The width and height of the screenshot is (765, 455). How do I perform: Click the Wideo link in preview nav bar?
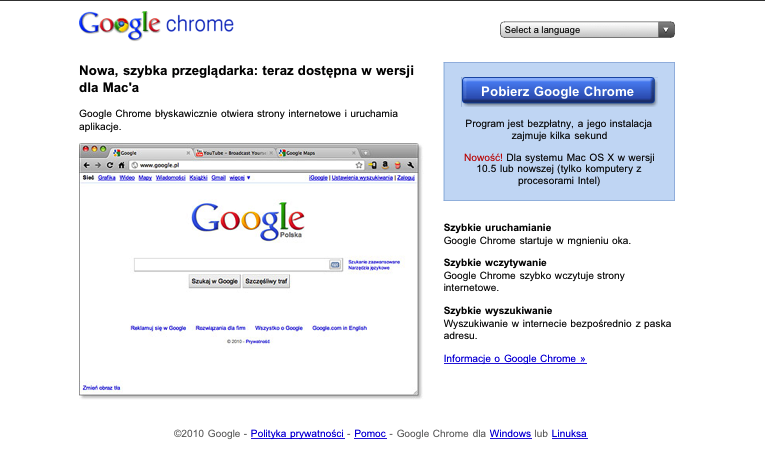(127, 178)
